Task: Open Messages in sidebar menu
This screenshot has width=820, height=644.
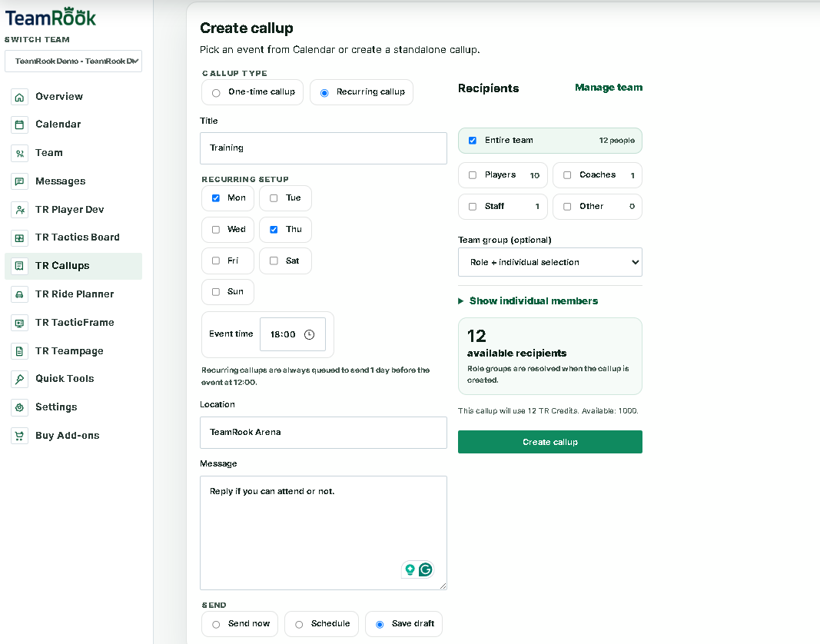Action: (73, 181)
